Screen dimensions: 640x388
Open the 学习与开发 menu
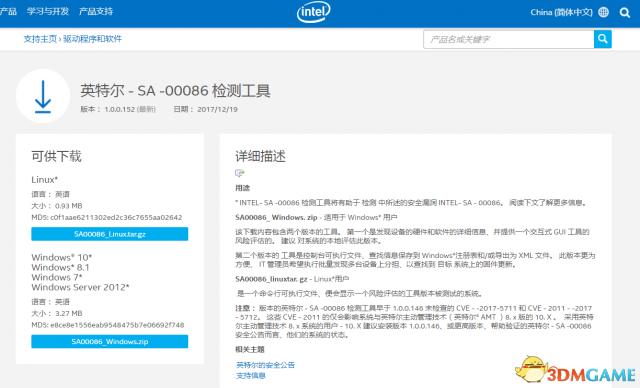(48, 11)
